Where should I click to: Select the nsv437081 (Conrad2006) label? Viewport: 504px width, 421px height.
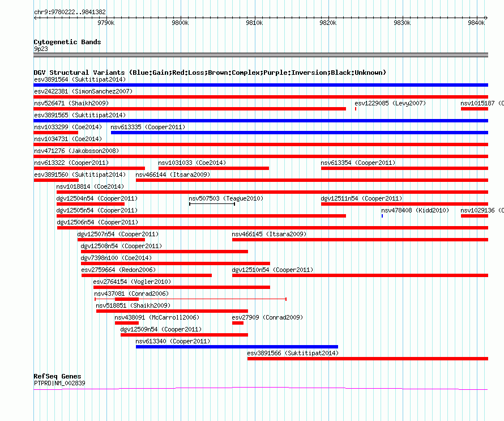131,294
